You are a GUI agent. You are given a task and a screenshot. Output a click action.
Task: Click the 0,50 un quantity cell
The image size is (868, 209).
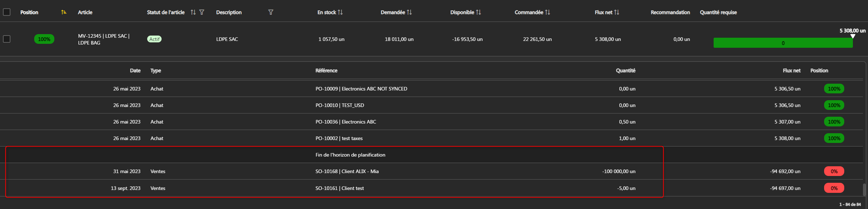click(x=627, y=122)
